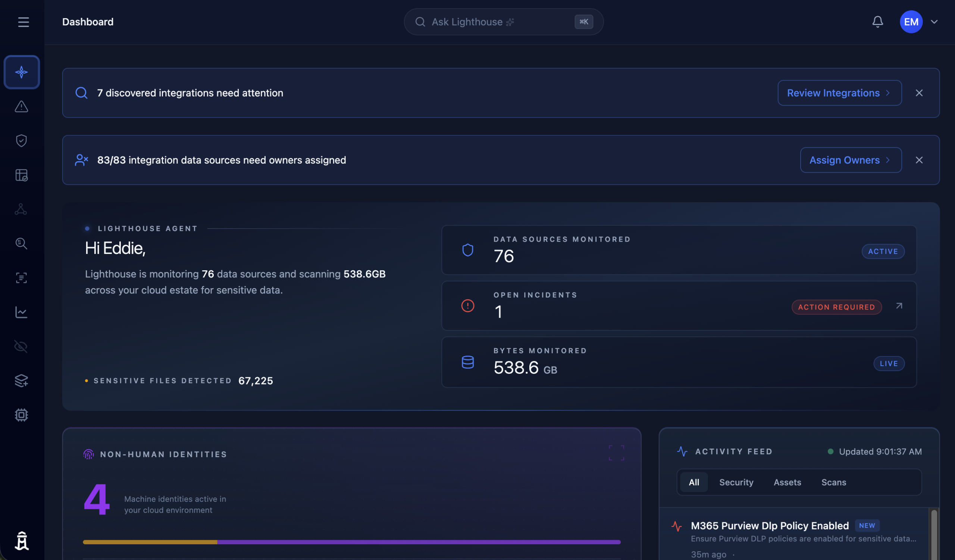Click the Bytes Monitored 538.6 GB value
Screen dimensions: 955x560
[525, 367]
